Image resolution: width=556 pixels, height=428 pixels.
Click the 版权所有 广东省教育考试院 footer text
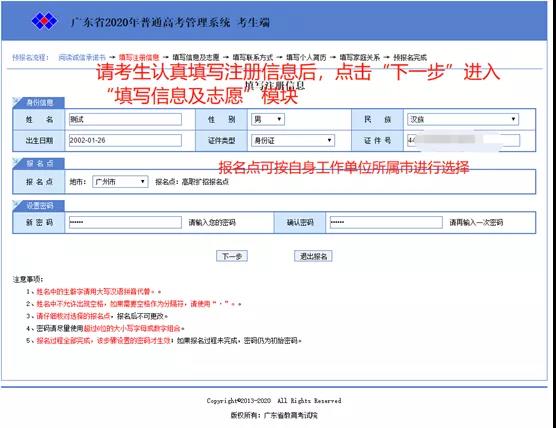click(274, 415)
